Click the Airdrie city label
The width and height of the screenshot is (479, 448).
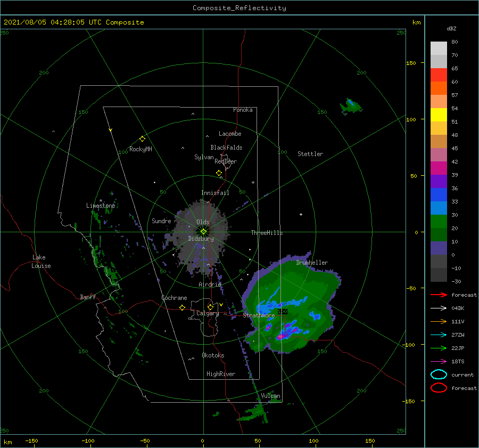click(x=210, y=284)
